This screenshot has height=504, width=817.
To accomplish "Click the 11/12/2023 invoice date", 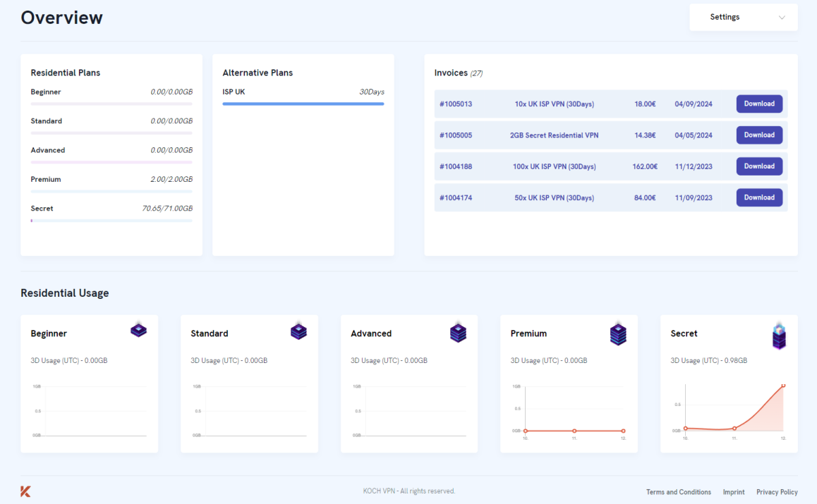I will tap(694, 166).
